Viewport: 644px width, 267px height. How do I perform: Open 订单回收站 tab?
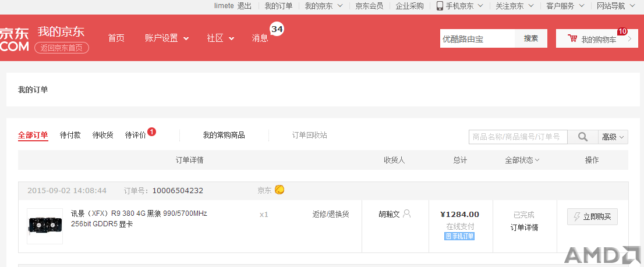310,136
